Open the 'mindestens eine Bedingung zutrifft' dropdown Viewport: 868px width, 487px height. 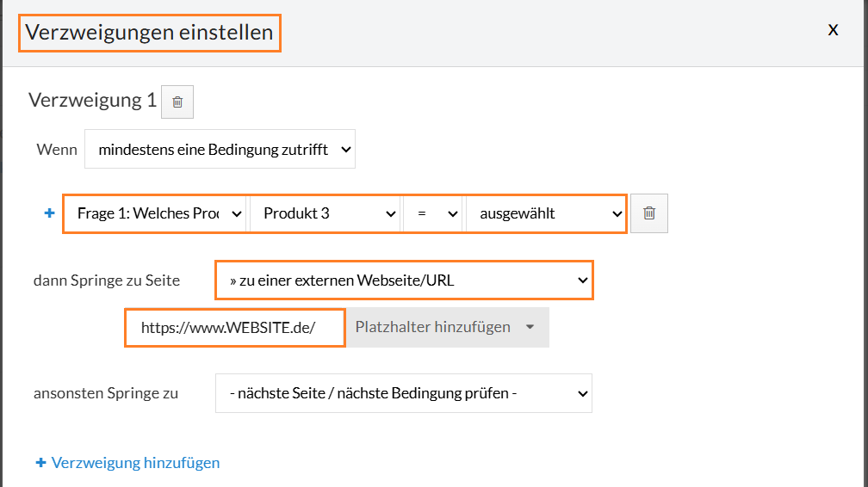tap(220, 150)
